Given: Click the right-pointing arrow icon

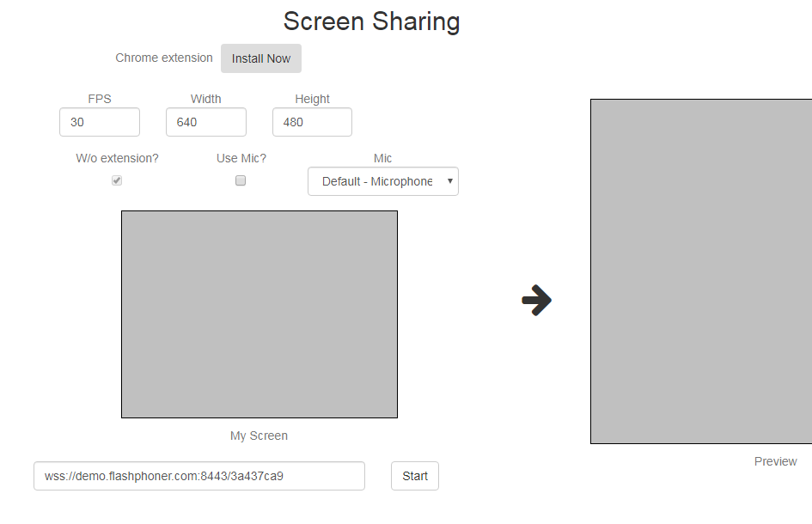Looking at the screenshot, I should pyautogui.click(x=537, y=301).
